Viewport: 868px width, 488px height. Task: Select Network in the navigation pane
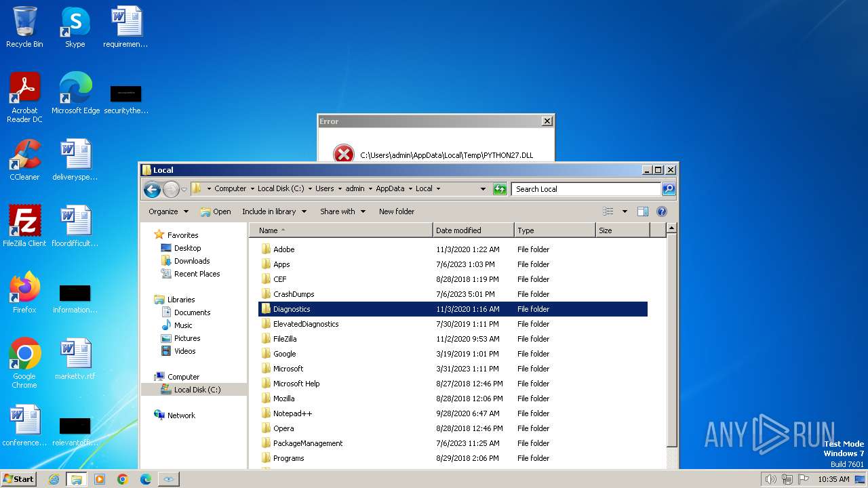pos(181,415)
